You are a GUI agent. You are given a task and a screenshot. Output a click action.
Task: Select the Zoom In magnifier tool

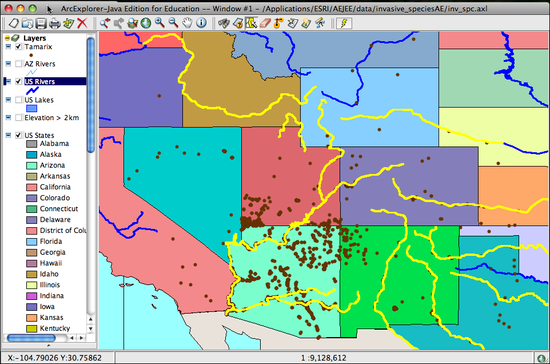click(x=160, y=23)
